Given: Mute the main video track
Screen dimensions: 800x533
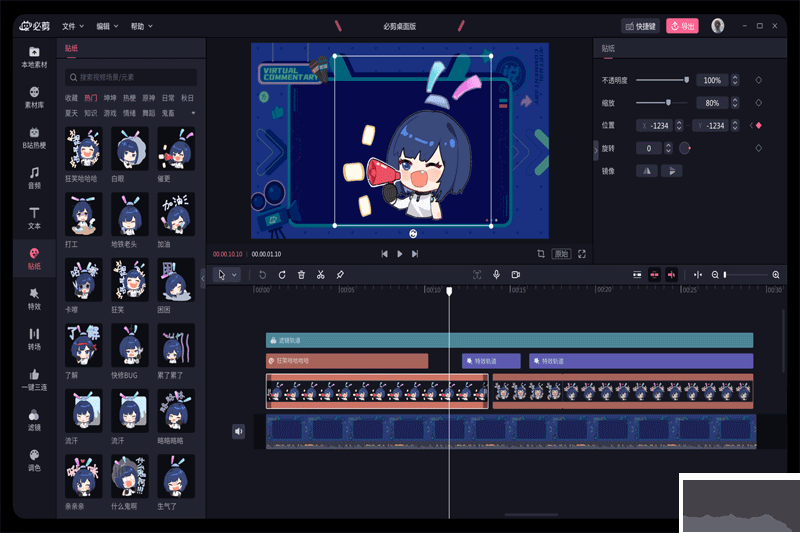Looking at the screenshot, I should pos(239,432).
